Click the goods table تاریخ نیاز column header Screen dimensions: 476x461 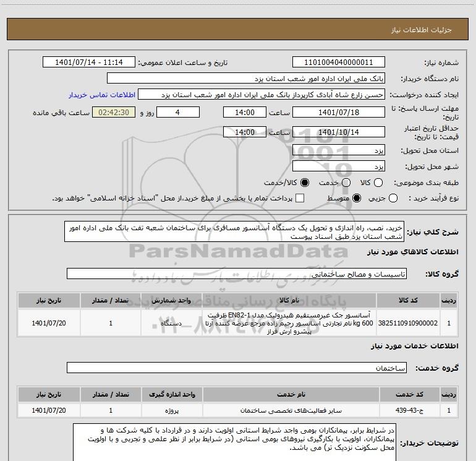[49, 301]
